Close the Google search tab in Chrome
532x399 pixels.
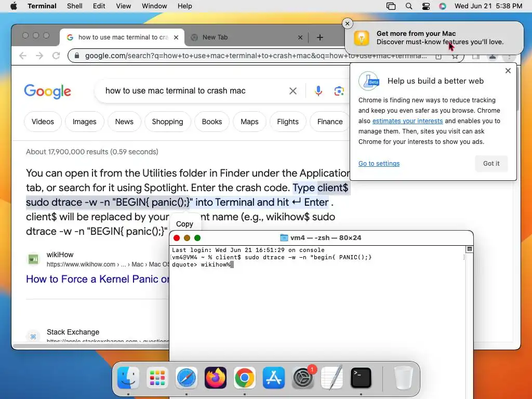point(176,37)
